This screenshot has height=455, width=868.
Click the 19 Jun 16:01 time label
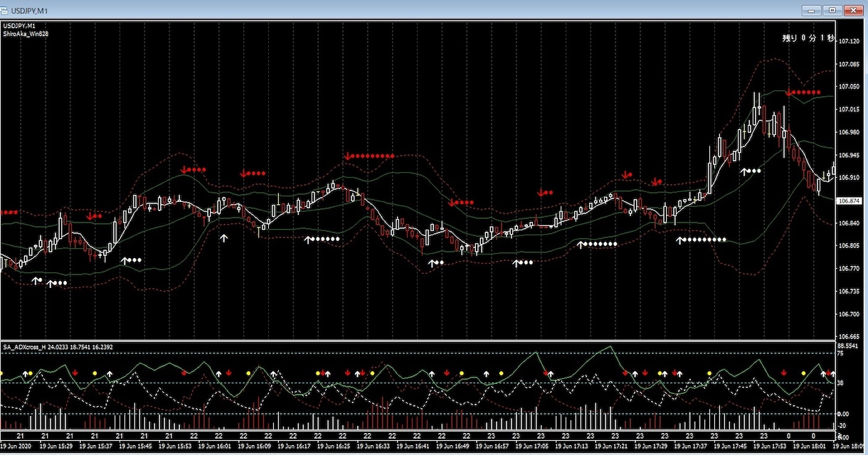click(x=216, y=446)
